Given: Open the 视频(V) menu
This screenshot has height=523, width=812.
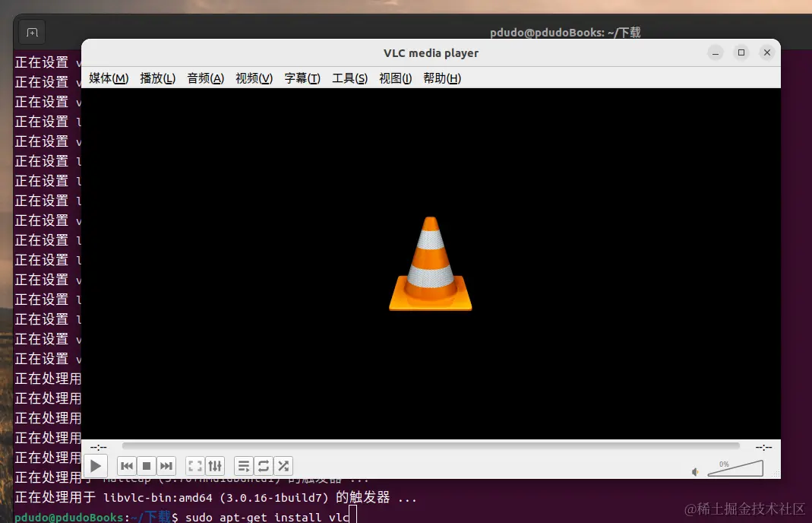Looking at the screenshot, I should point(254,78).
